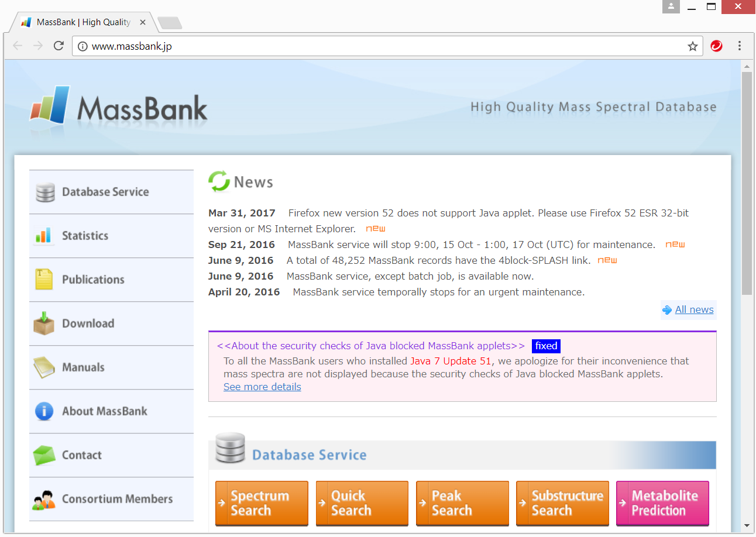Click the High Quality Mass Spectral Database tagline
Screen dimensions: 756x537
click(593, 107)
